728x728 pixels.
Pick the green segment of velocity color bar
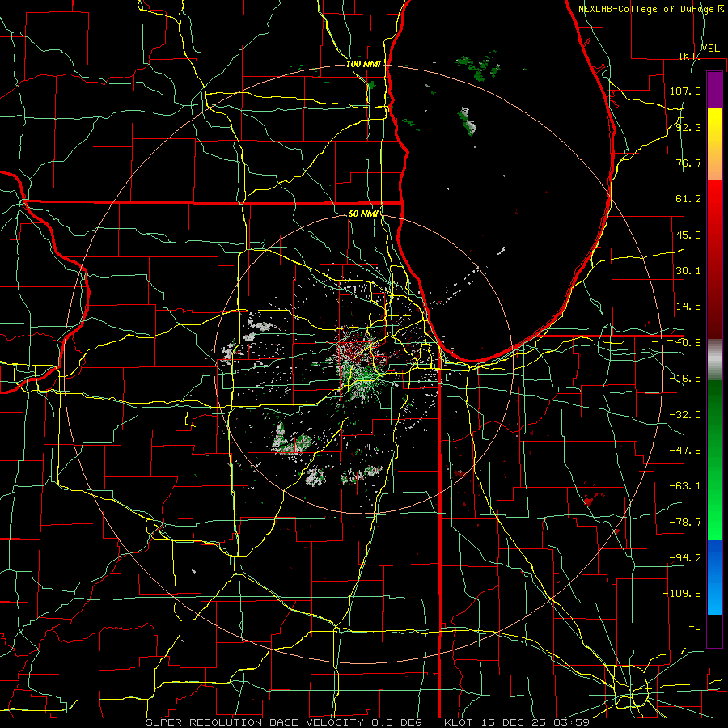pos(714,459)
